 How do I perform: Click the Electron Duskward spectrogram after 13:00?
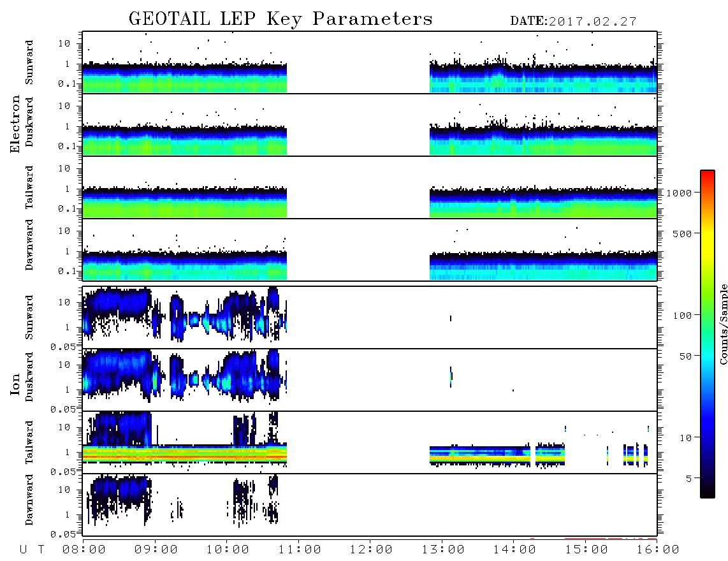click(x=543, y=140)
